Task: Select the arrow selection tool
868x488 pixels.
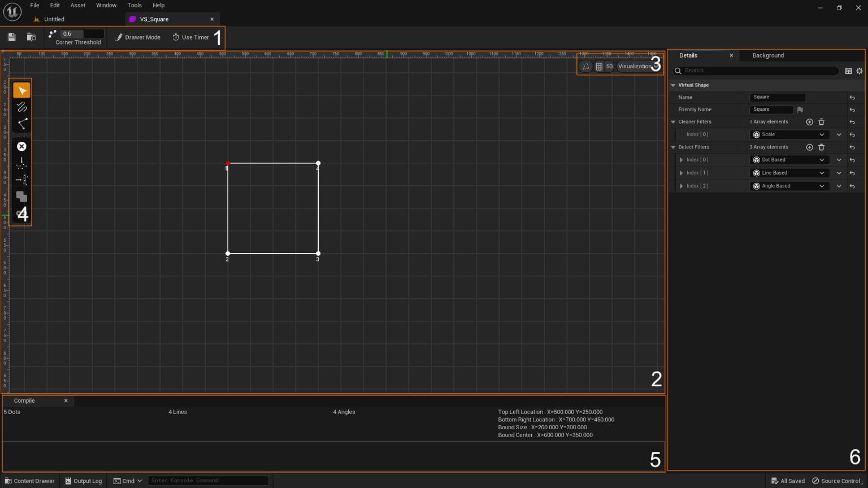Action: click(x=21, y=90)
